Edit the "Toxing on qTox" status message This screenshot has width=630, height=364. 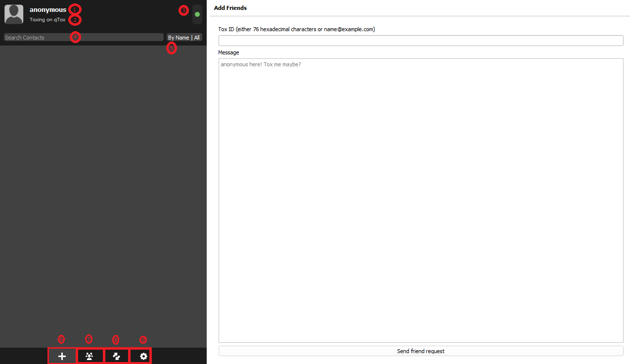pyautogui.click(x=47, y=20)
